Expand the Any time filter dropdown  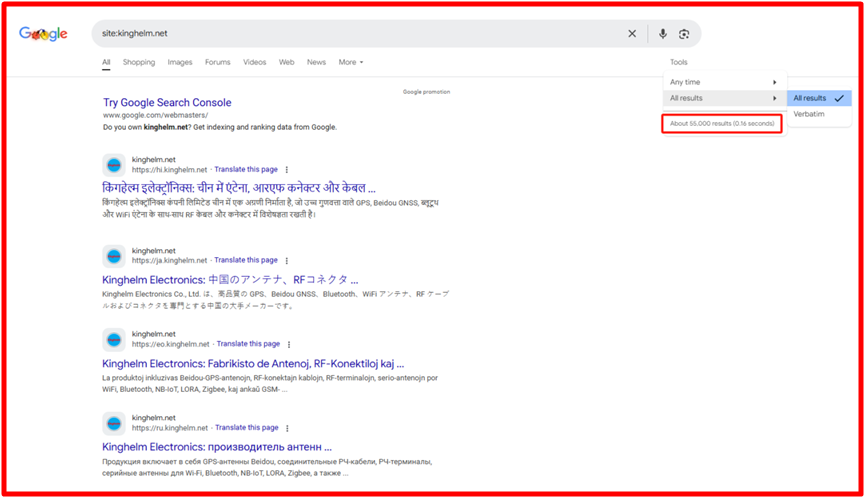[723, 82]
